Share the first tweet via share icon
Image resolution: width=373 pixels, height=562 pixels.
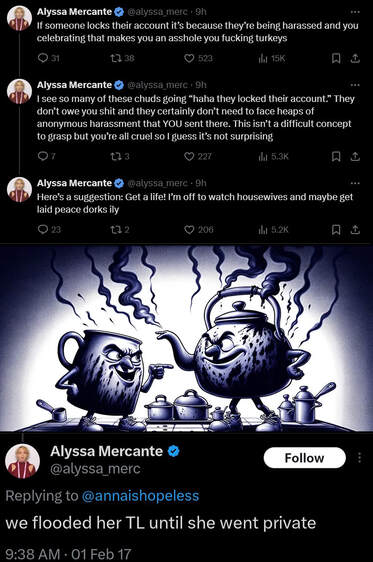pos(355,58)
